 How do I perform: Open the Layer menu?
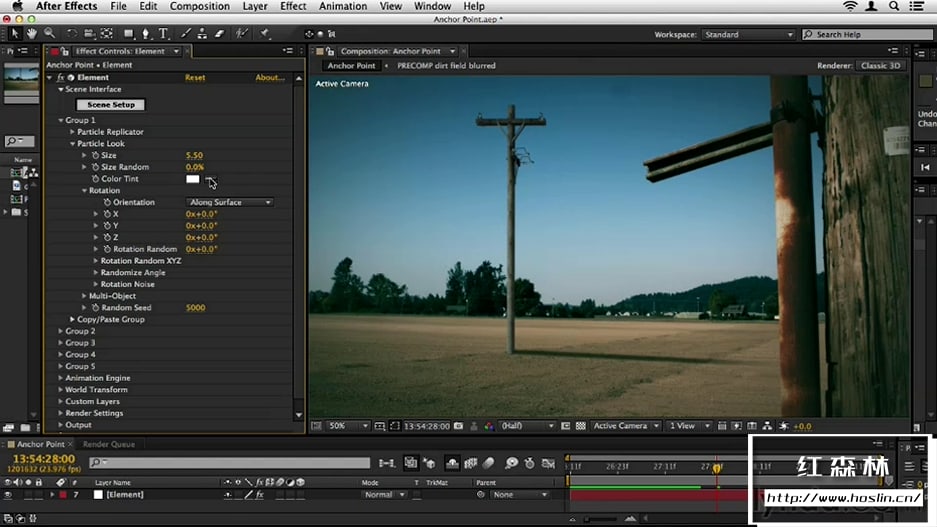(255, 6)
